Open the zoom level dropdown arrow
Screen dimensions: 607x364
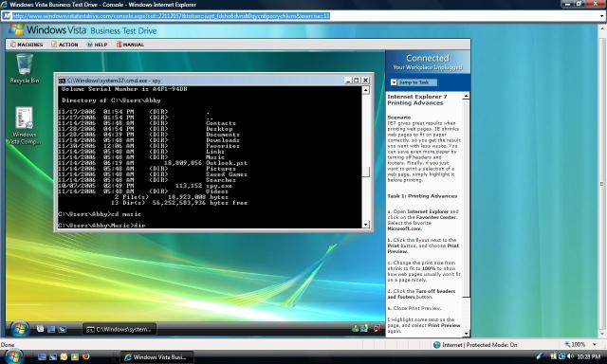click(595, 344)
